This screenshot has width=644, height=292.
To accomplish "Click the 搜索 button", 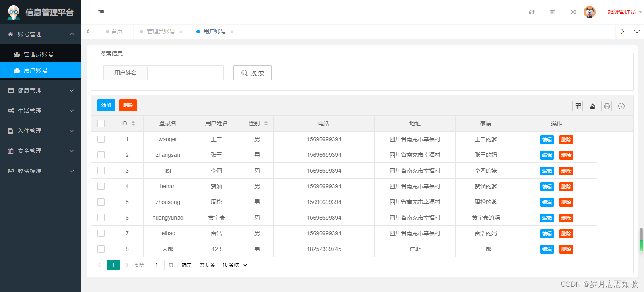I will coord(252,73).
